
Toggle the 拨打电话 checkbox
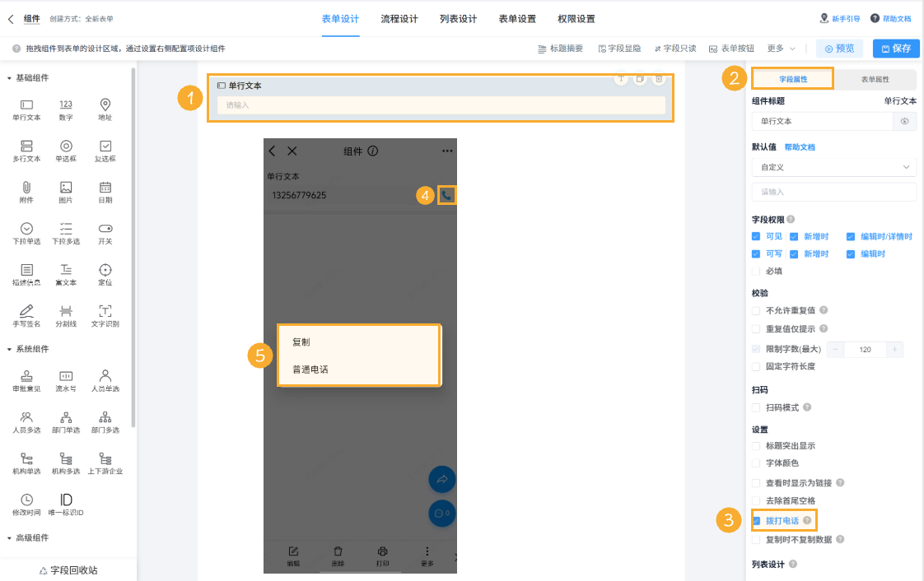coord(756,521)
